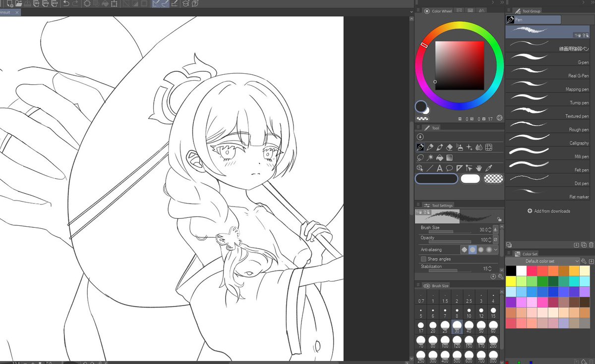Select the Eraser tool icon

point(449,147)
